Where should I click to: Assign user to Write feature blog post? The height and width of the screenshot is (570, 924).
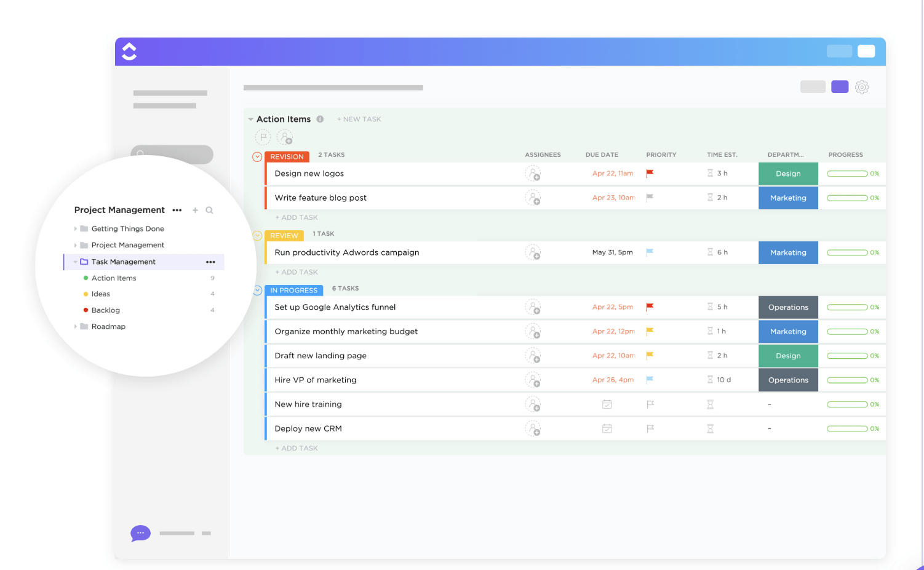533,198
